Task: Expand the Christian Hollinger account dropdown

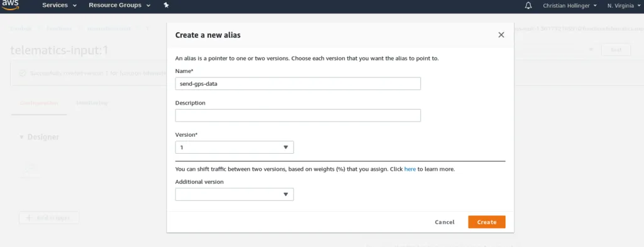Action: [570, 6]
